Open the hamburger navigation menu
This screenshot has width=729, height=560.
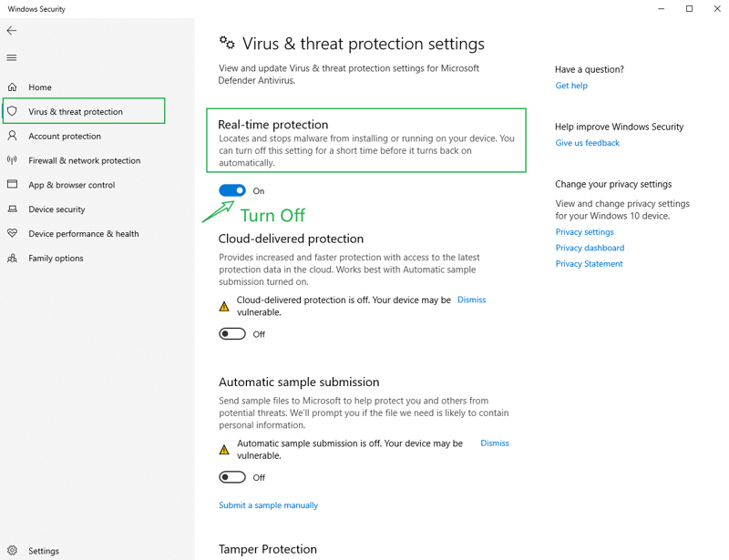coord(12,57)
